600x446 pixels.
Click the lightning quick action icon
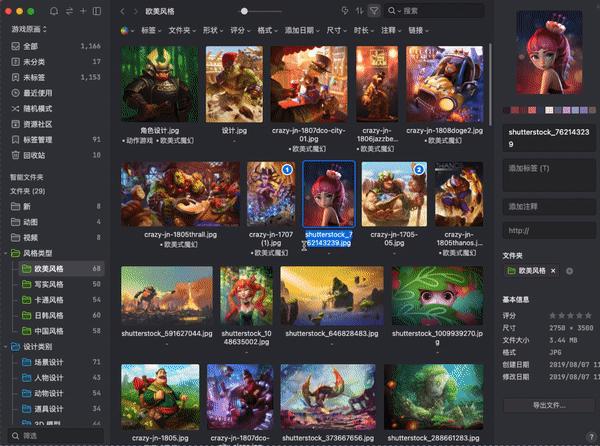click(x=344, y=11)
